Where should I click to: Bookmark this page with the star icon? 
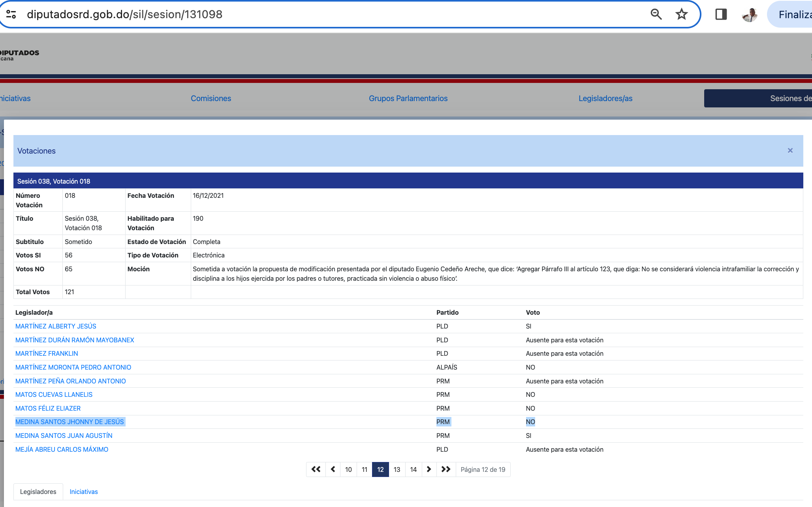click(682, 15)
